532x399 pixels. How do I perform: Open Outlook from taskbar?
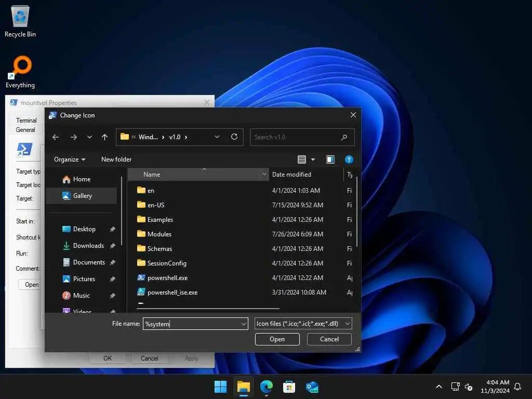(312, 387)
